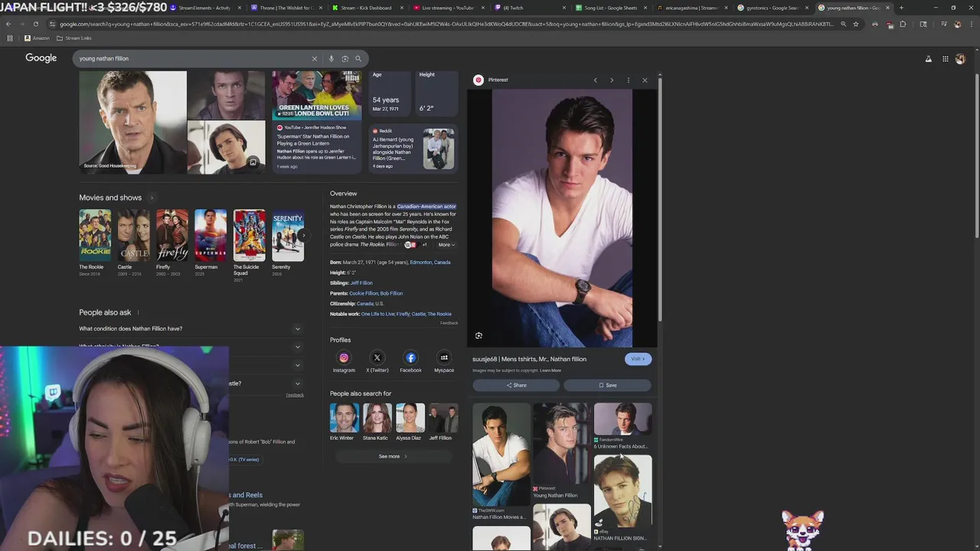
Task: Click the Visit button in image preview
Action: pyautogui.click(x=638, y=359)
